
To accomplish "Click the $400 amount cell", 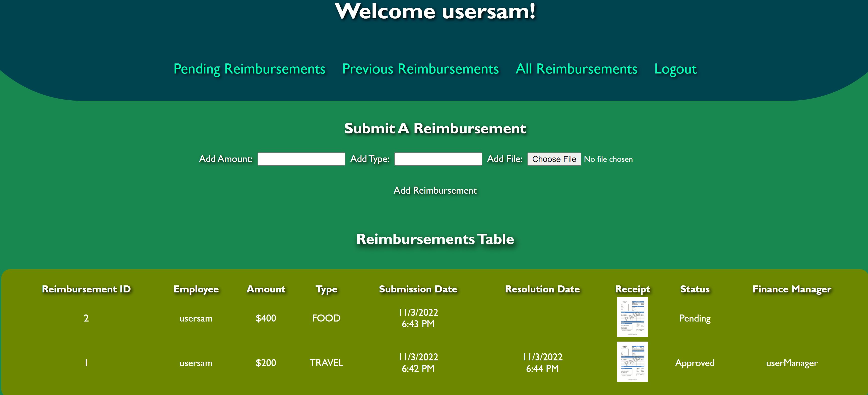I will [266, 318].
